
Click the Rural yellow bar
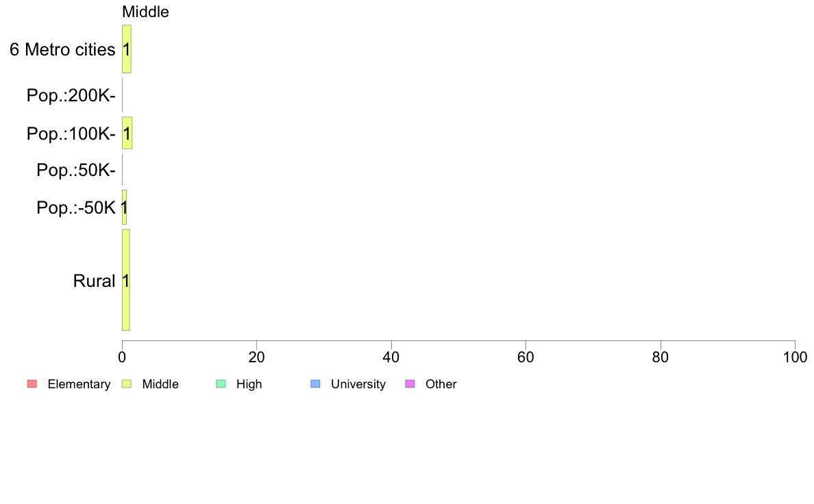(x=125, y=280)
